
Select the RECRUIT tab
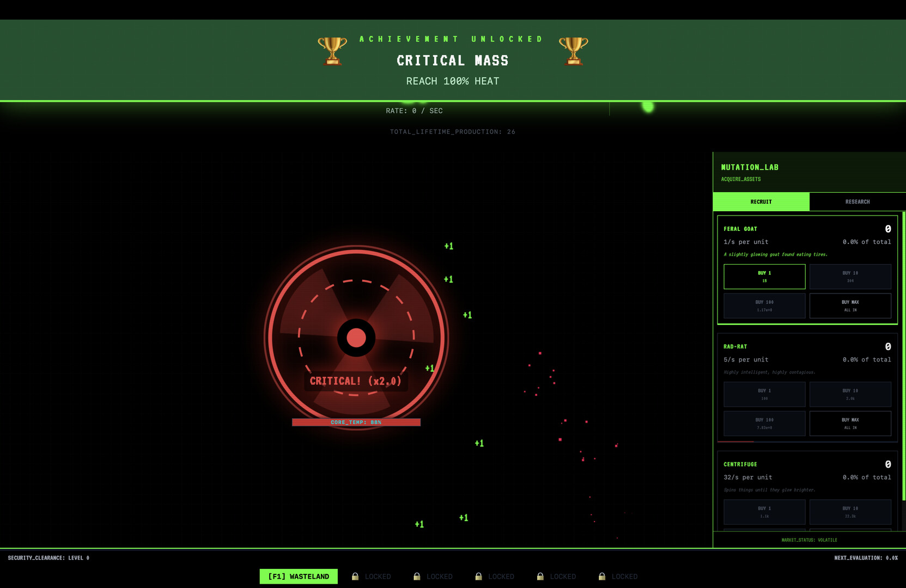coord(761,201)
